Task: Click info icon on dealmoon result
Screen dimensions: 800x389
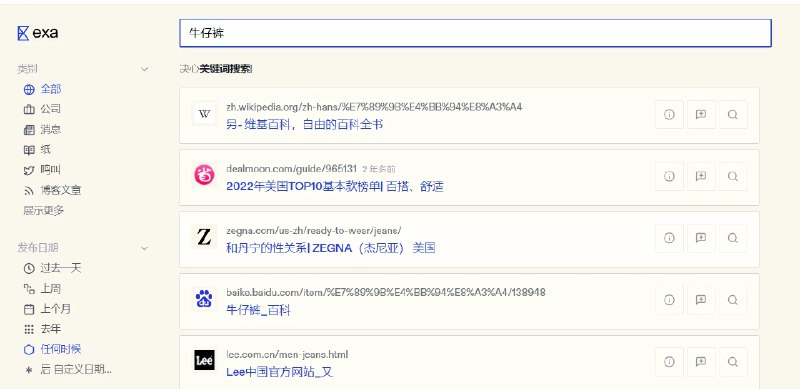Action: [x=669, y=176]
